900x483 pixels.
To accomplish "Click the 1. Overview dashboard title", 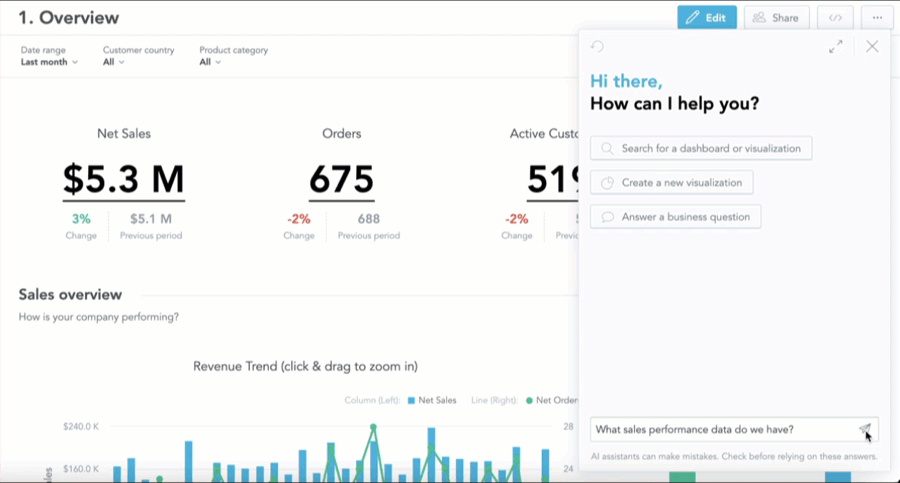I will (69, 18).
